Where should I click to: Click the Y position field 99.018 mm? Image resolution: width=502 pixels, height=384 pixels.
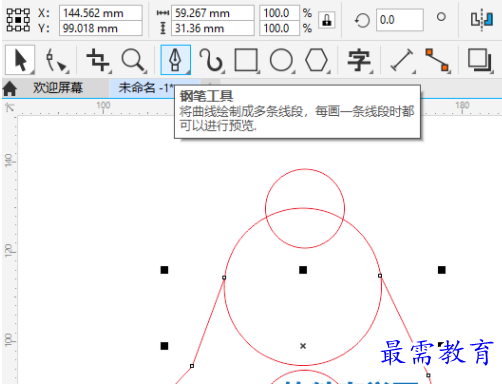coord(101,28)
